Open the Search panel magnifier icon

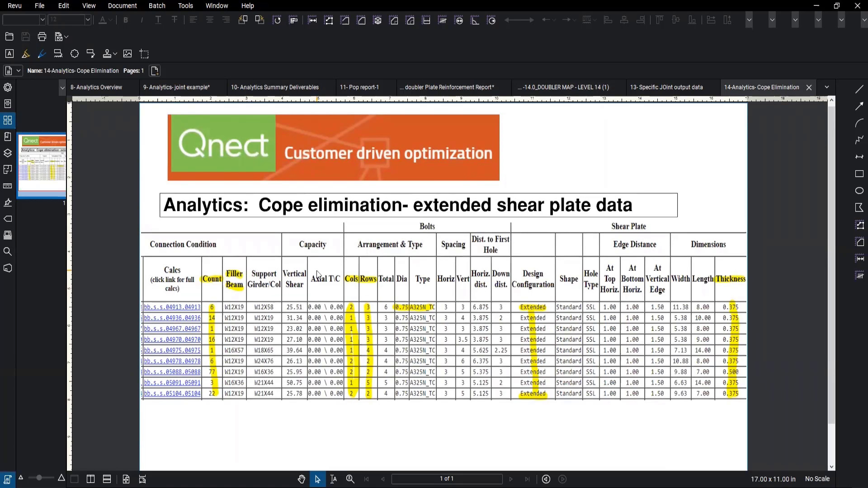[8, 252]
